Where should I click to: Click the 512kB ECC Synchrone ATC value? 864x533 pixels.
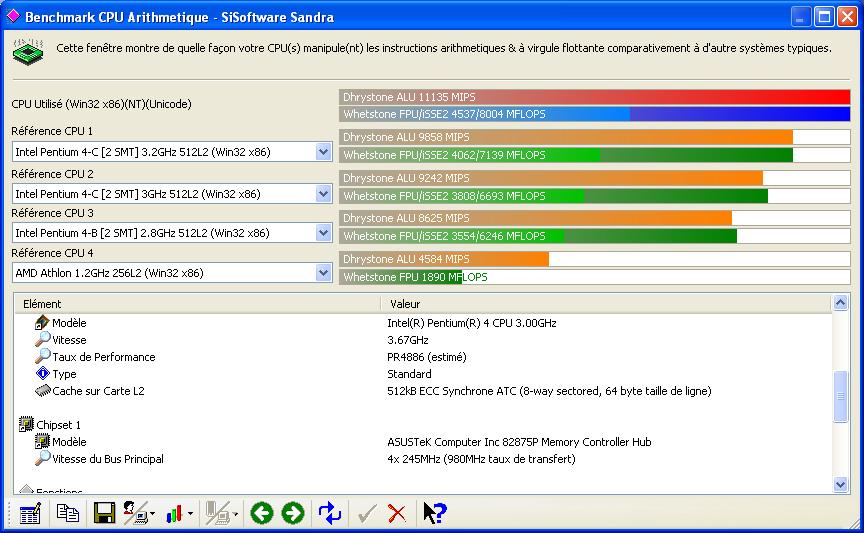click(x=549, y=391)
